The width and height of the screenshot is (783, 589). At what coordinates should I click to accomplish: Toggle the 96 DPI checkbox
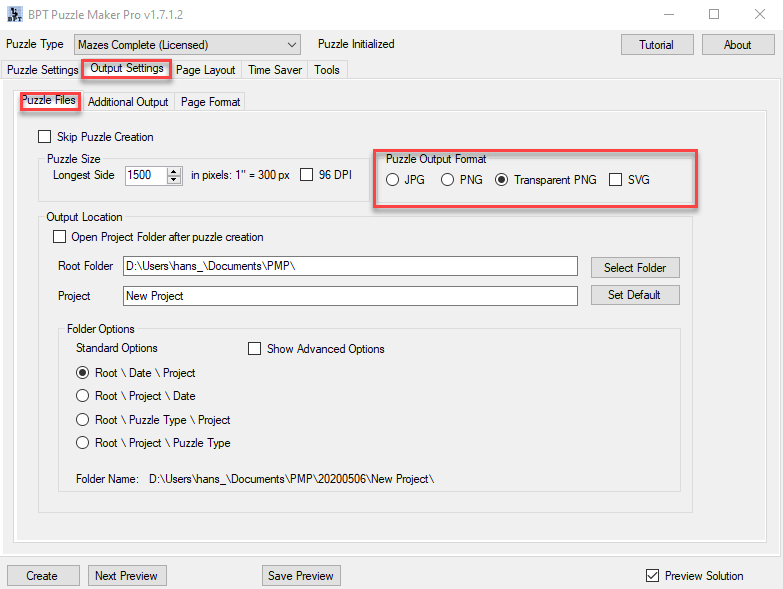306,175
